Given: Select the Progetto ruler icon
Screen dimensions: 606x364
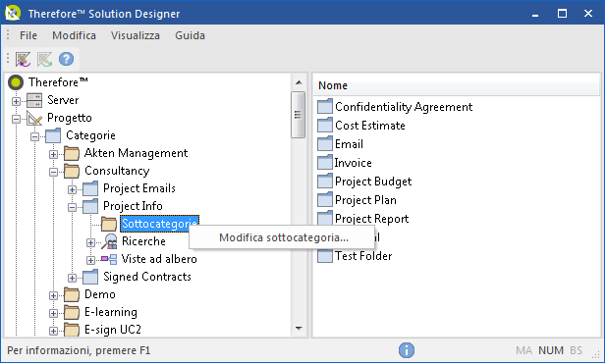Looking at the screenshot, I should 34,118.
